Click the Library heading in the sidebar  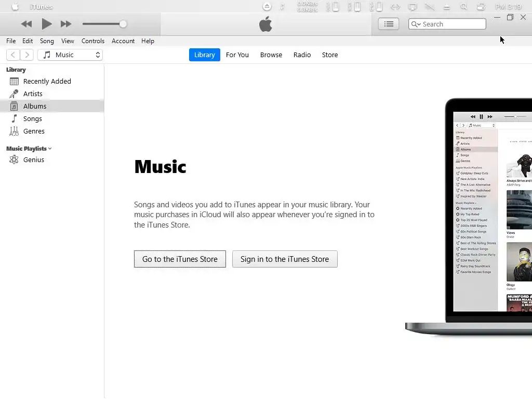[16, 70]
